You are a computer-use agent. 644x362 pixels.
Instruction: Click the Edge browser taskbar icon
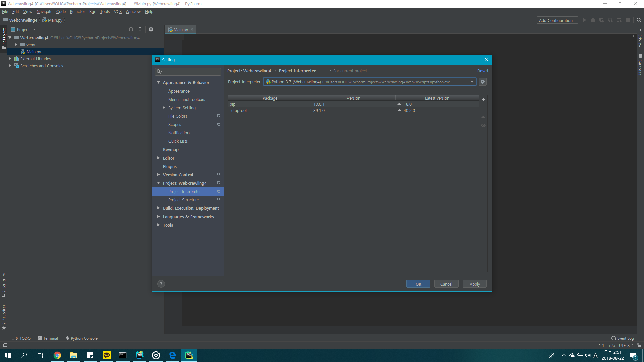coord(172,355)
